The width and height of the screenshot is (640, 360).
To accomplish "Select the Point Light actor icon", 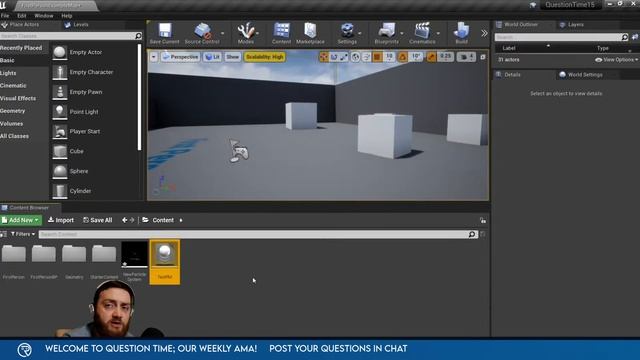I will [60, 112].
